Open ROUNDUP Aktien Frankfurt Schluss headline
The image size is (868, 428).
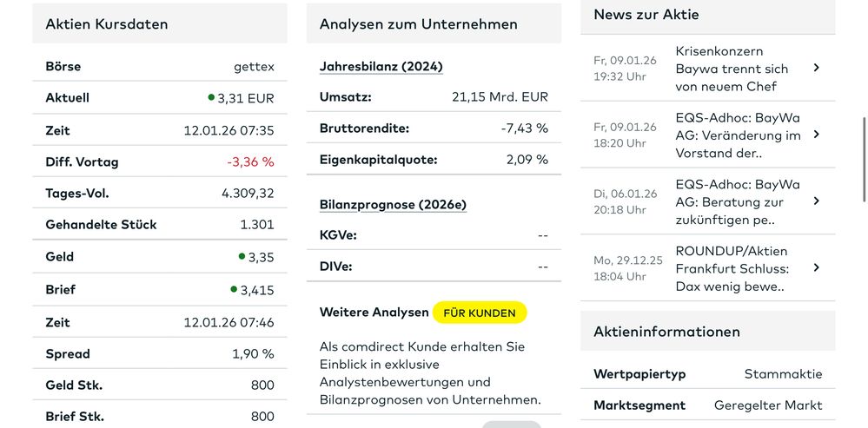731,268
